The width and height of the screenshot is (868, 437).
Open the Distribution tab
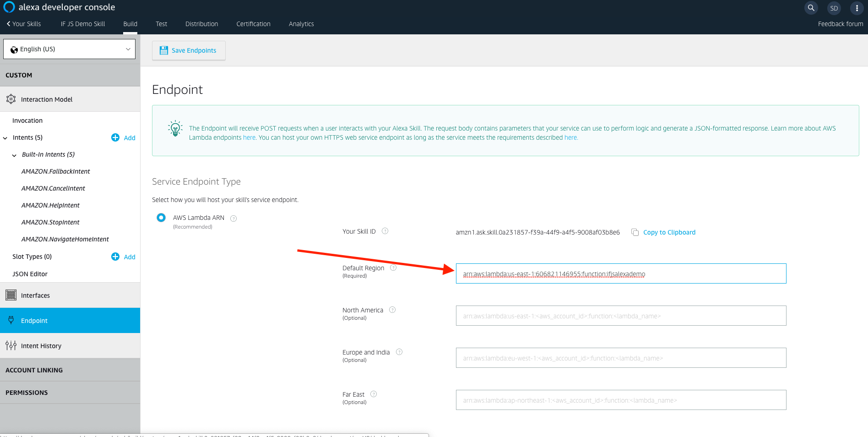coord(201,24)
